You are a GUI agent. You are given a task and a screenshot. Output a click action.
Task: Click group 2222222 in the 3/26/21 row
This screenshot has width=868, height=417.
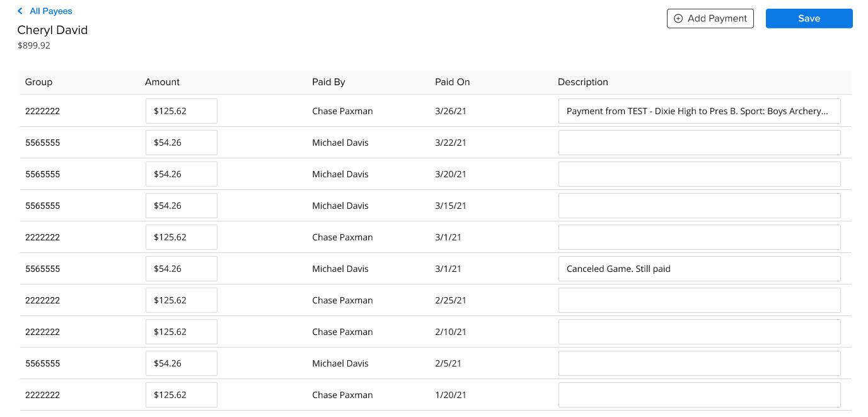pos(43,111)
